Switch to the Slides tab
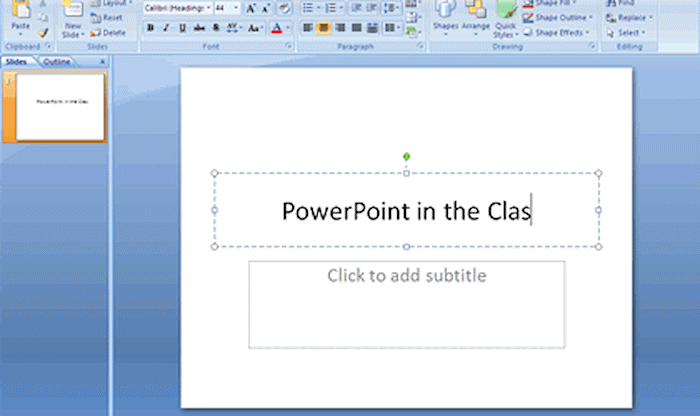Screen dimensions: 700x416 [x=17, y=62]
